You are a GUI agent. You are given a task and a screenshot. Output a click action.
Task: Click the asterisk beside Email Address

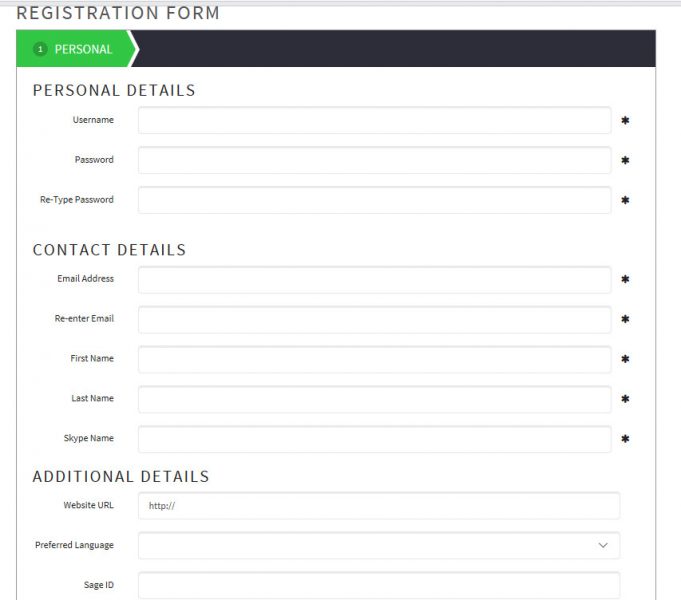point(625,279)
